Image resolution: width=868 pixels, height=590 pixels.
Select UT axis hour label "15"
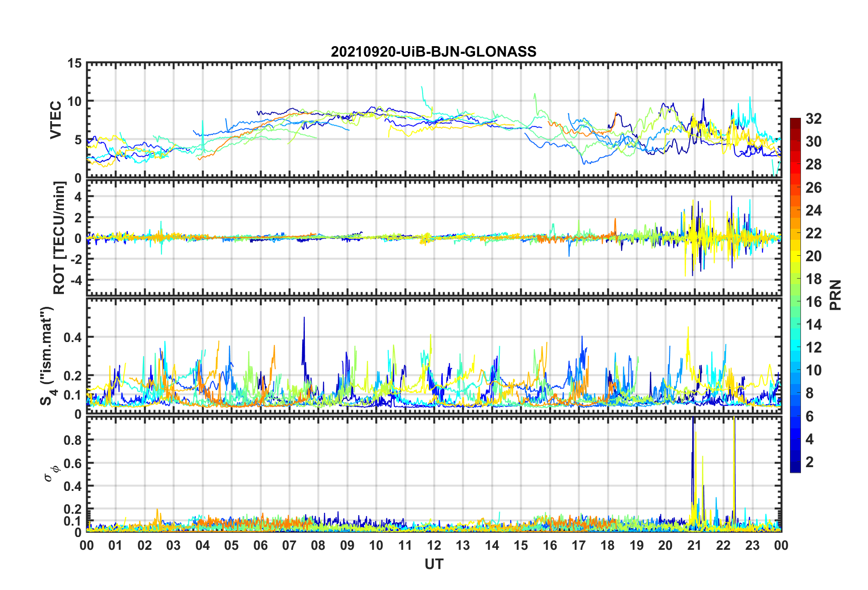(x=521, y=545)
